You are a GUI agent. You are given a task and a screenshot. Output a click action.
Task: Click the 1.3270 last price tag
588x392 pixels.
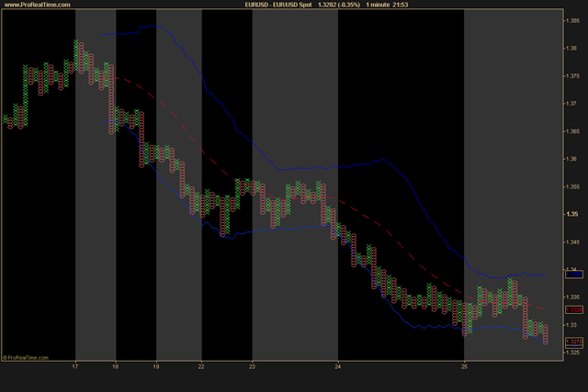coord(574,342)
